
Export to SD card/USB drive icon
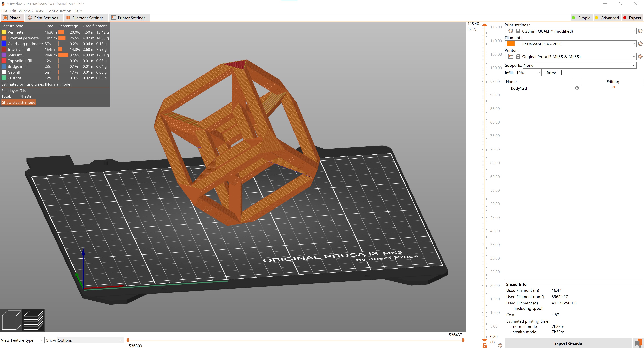[x=638, y=343]
